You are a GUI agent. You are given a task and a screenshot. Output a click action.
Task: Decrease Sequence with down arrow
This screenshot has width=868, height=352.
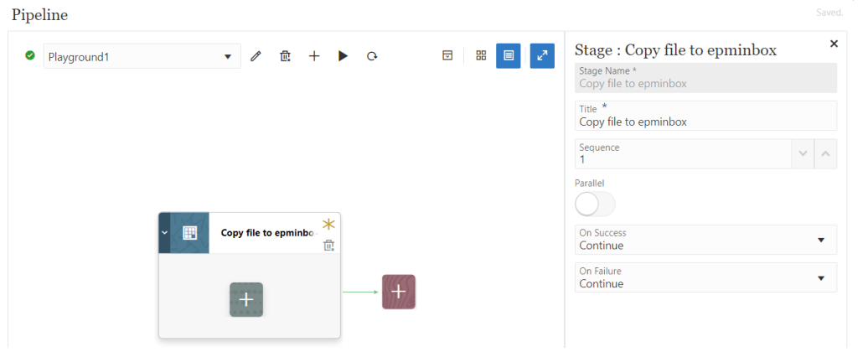point(803,154)
